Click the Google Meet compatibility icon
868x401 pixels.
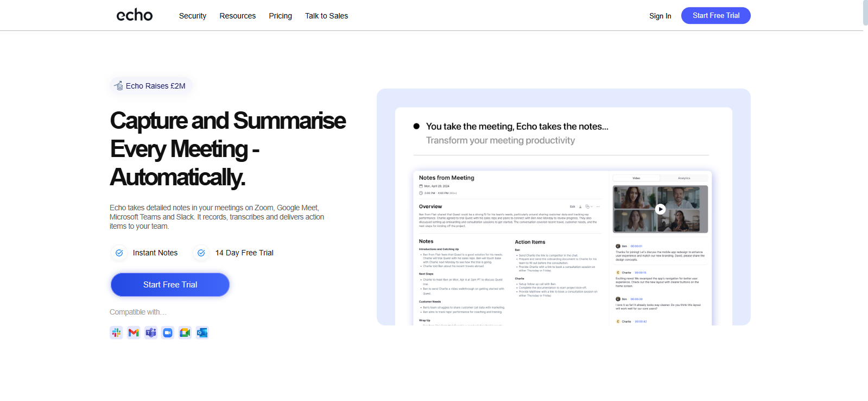pos(185,333)
